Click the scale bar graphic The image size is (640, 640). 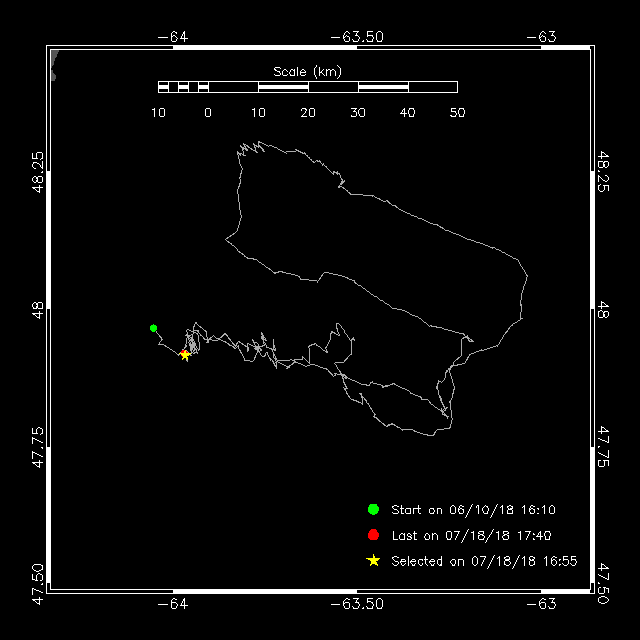tap(308, 87)
